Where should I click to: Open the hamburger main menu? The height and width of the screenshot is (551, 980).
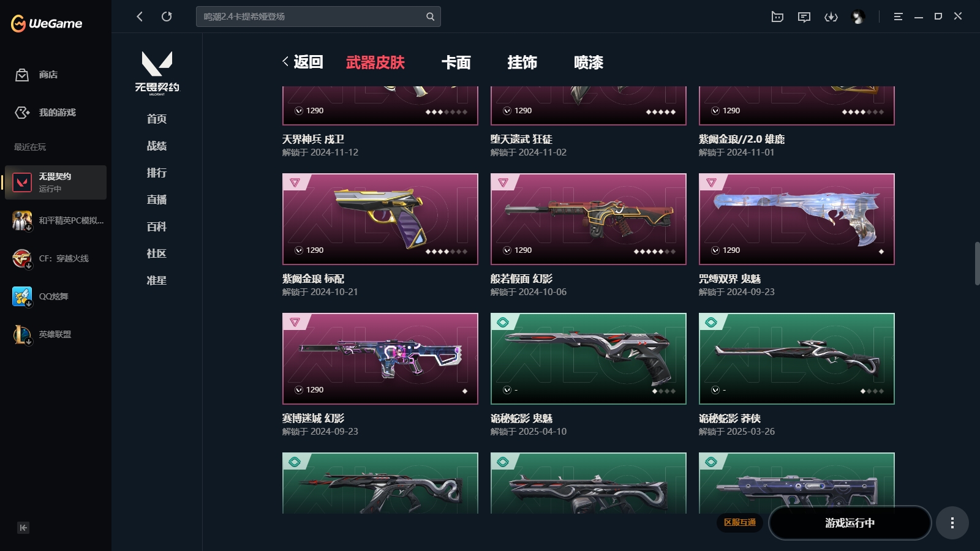[898, 17]
